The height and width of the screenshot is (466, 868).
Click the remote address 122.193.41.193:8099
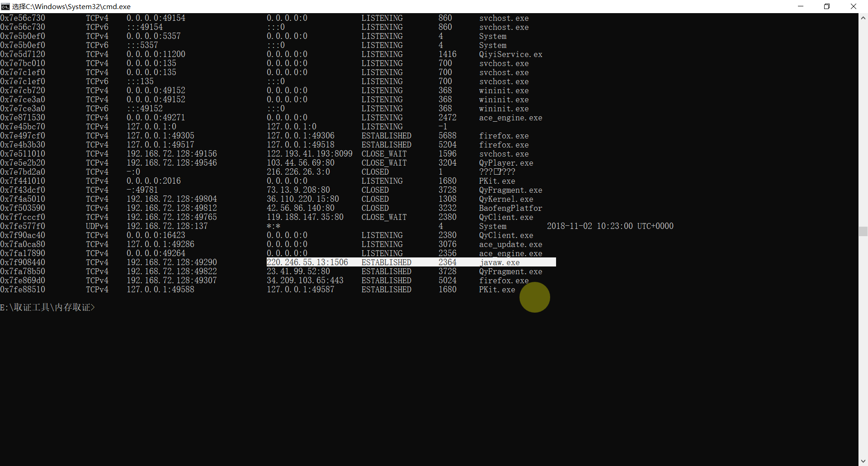click(309, 154)
